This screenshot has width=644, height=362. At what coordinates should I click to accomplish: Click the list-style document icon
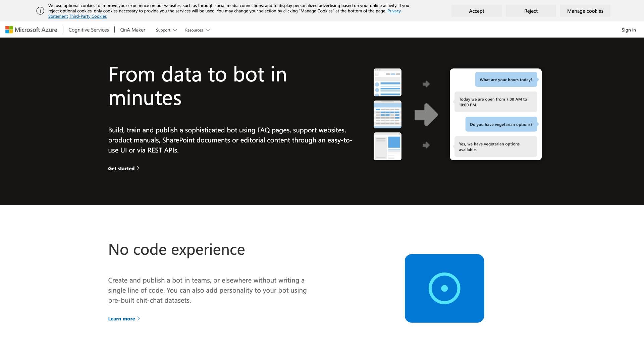pyautogui.click(x=387, y=82)
